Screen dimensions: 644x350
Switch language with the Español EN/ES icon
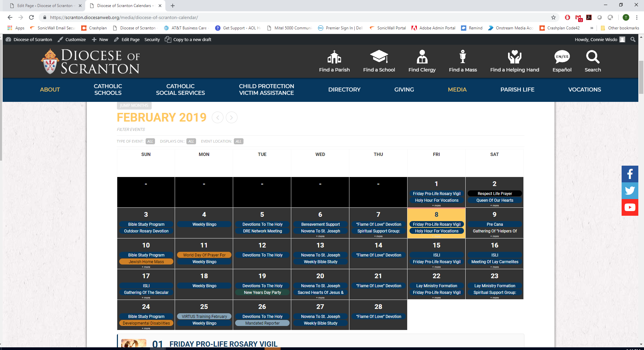point(562,57)
